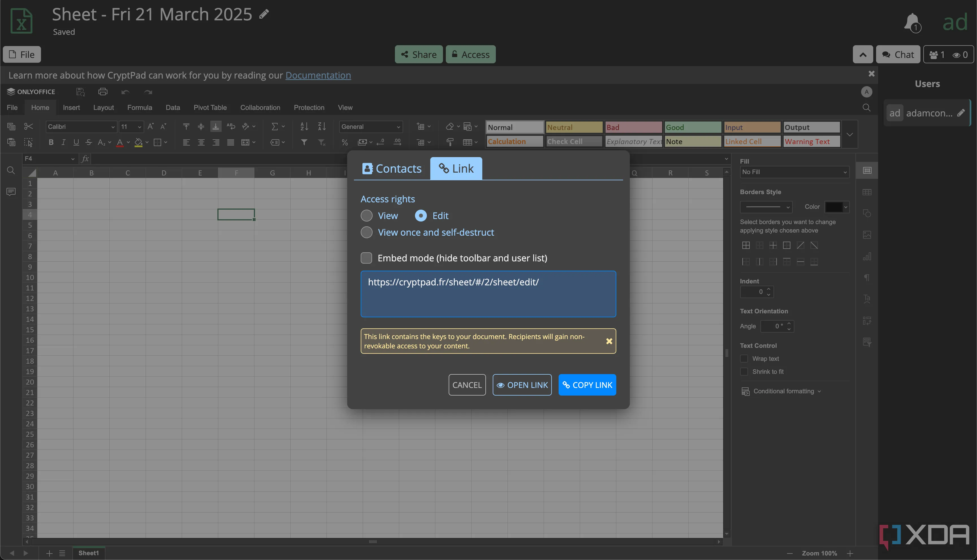977x560 pixels.
Task: Click the sort ascending icon
Action: coord(304,127)
